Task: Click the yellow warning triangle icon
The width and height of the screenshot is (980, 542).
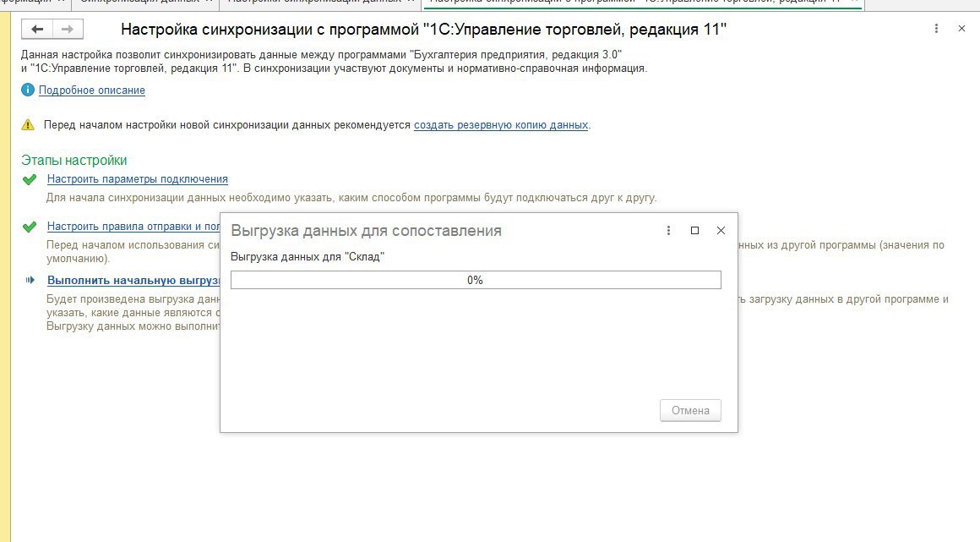Action: [x=28, y=124]
